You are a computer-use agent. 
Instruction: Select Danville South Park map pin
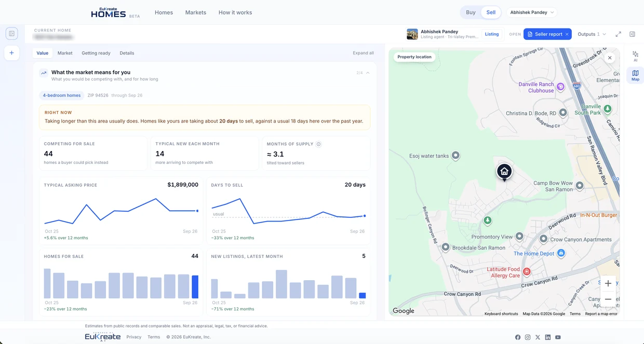pos(607,109)
